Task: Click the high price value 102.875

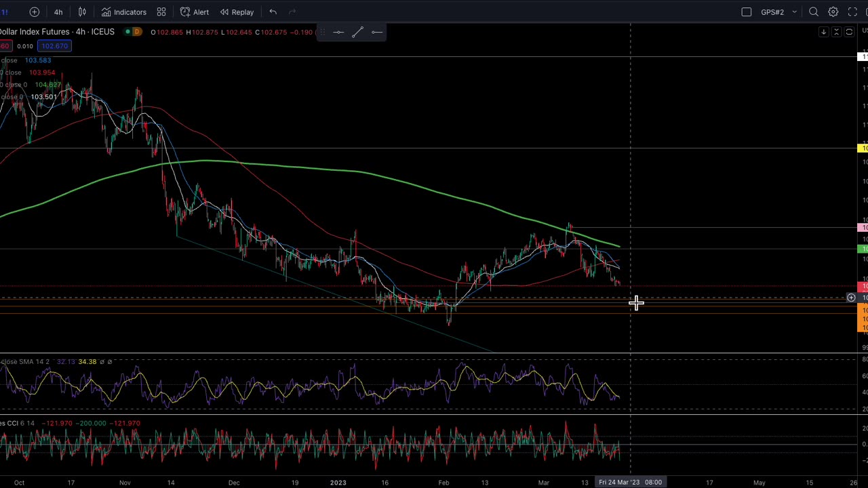Action: (205, 32)
